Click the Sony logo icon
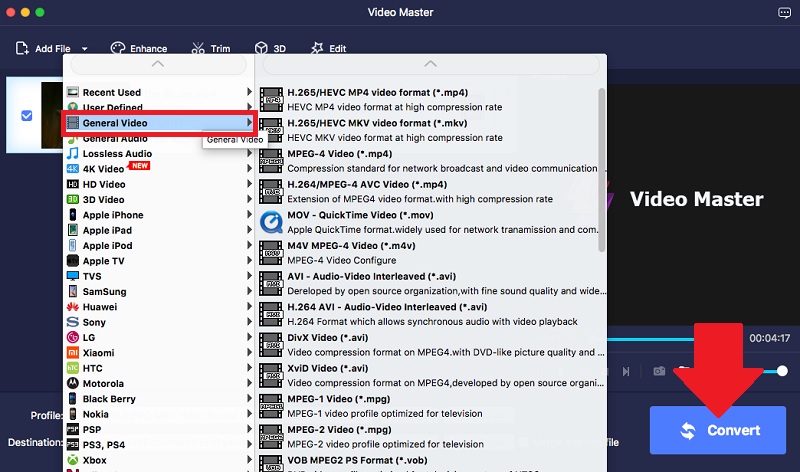This screenshot has height=472, width=800. coord(73,322)
